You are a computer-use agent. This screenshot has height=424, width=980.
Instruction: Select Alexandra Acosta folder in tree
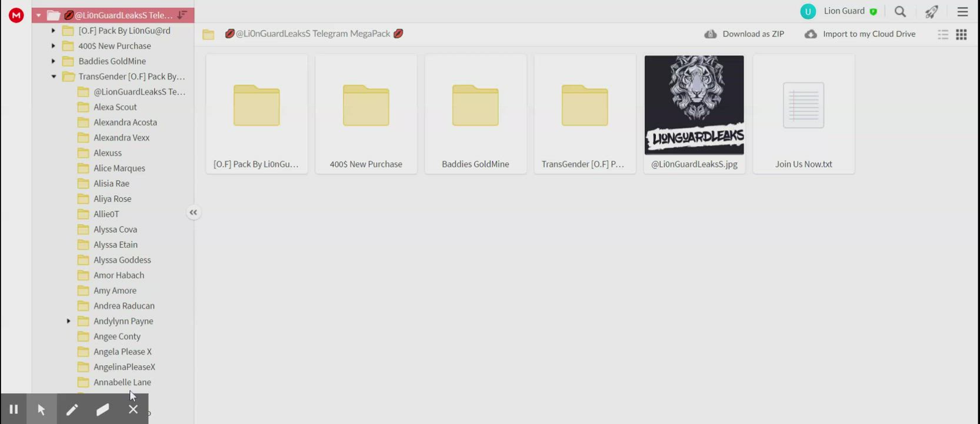point(125,122)
